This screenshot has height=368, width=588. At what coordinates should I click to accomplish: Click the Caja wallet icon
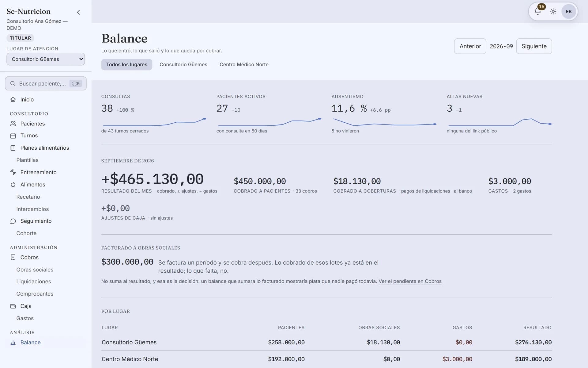[x=13, y=306]
